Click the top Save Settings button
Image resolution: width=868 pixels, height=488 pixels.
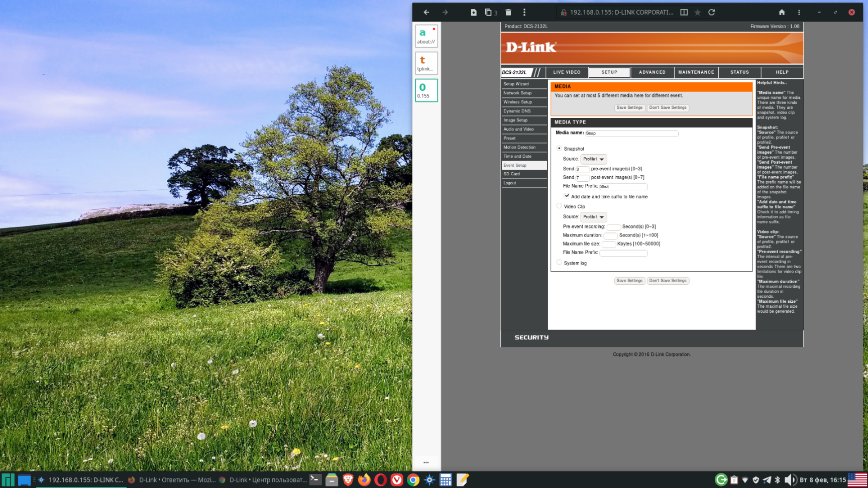coord(629,108)
